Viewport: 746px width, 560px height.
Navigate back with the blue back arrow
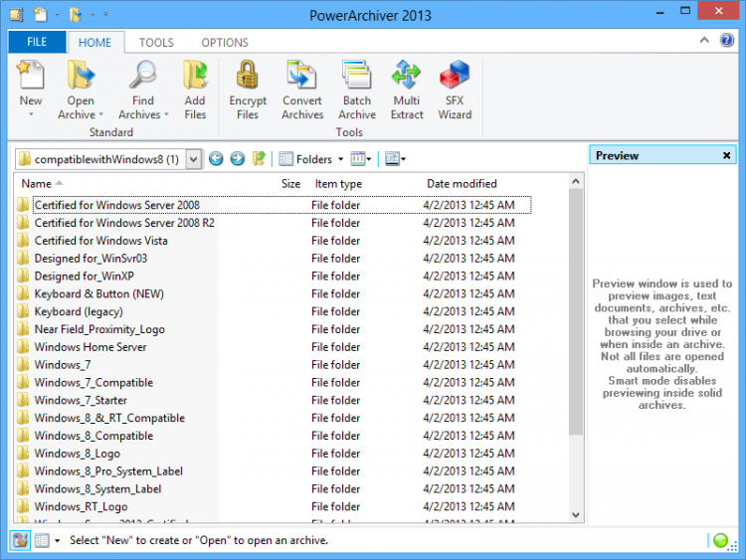[216, 159]
